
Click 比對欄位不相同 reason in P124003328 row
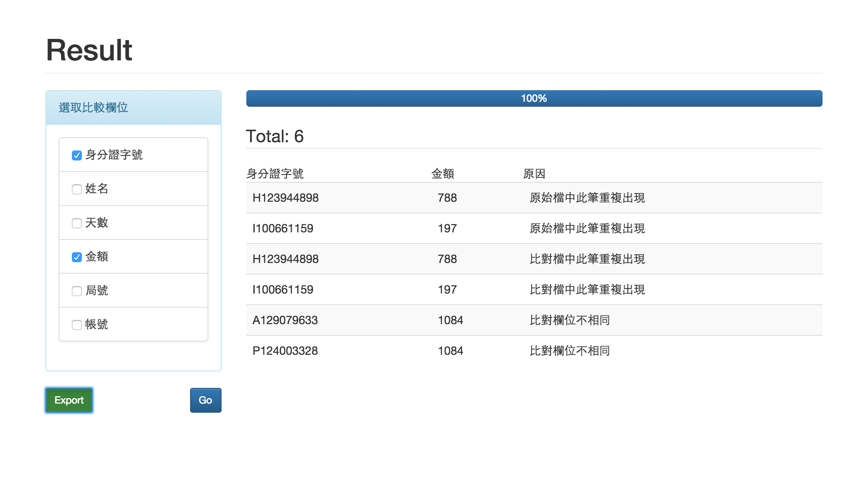(570, 351)
